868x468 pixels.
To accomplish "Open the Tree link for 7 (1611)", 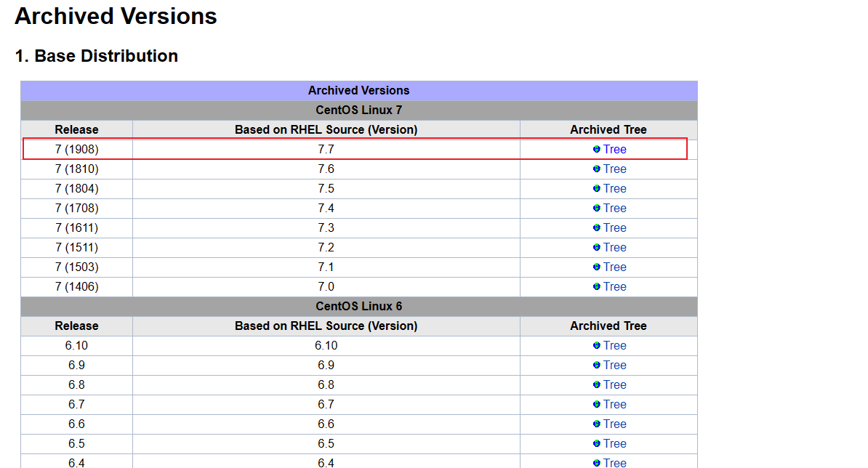I will [614, 228].
